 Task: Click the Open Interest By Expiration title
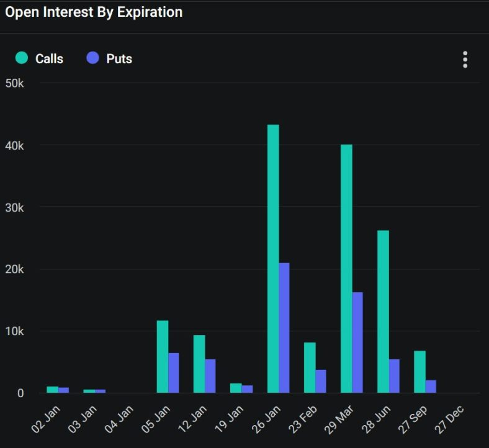[x=94, y=12]
